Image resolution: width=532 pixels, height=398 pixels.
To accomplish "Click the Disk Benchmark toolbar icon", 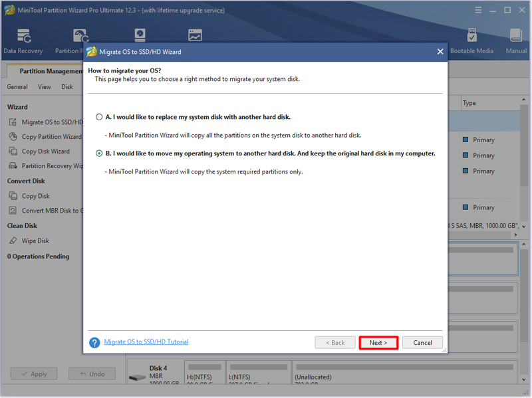I will click(140, 35).
